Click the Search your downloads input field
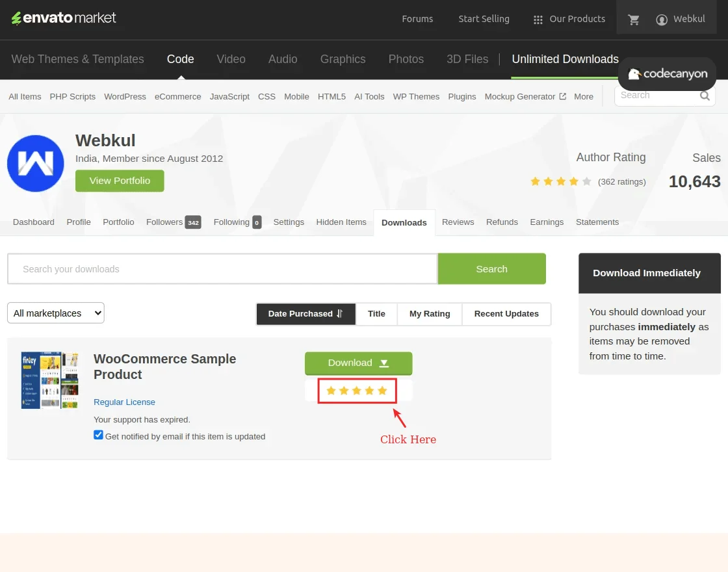The image size is (728, 572). (222, 268)
